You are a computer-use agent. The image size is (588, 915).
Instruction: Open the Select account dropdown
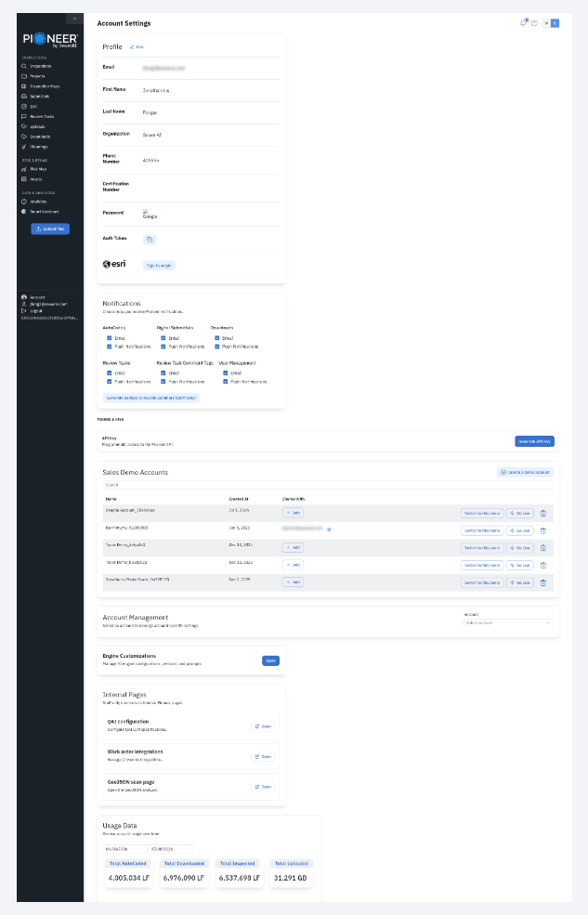point(508,623)
